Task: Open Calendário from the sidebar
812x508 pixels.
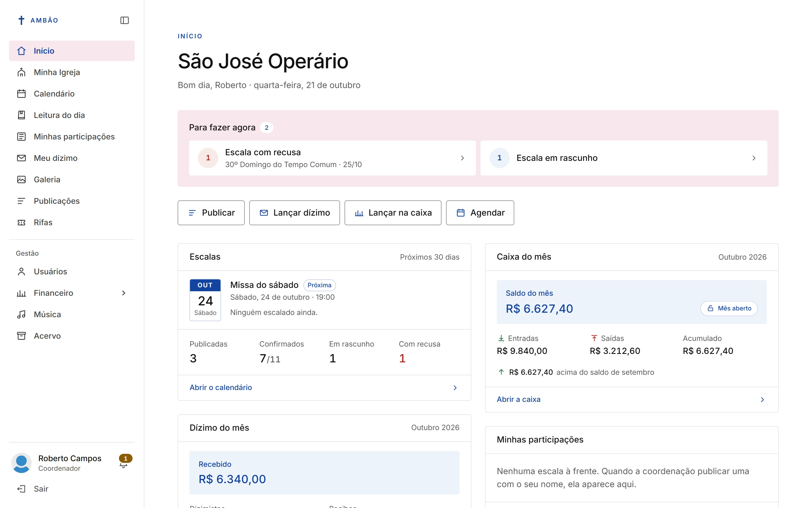Action: (72, 94)
